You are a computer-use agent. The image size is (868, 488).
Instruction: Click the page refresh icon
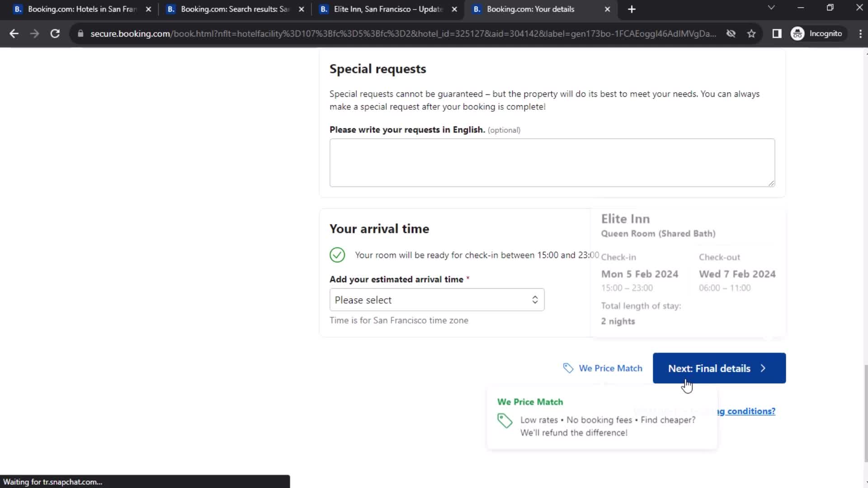point(54,33)
